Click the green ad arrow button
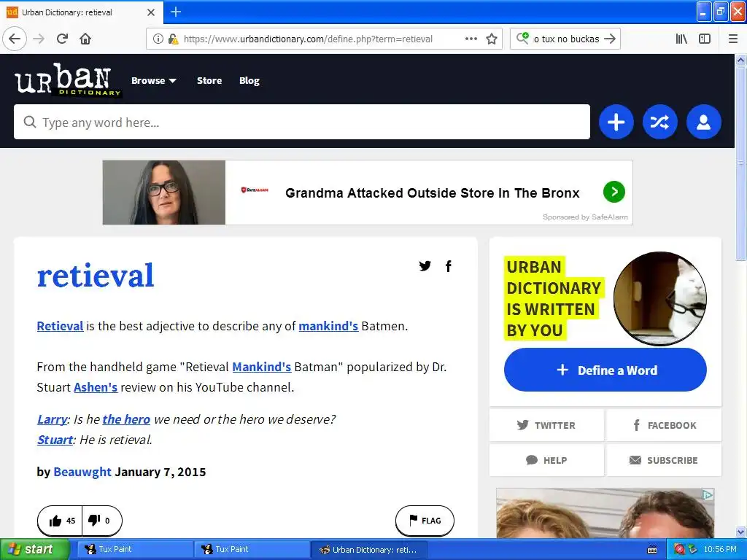Image resolution: width=747 pixels, height=560 pixels. click(x=614, y=192)
